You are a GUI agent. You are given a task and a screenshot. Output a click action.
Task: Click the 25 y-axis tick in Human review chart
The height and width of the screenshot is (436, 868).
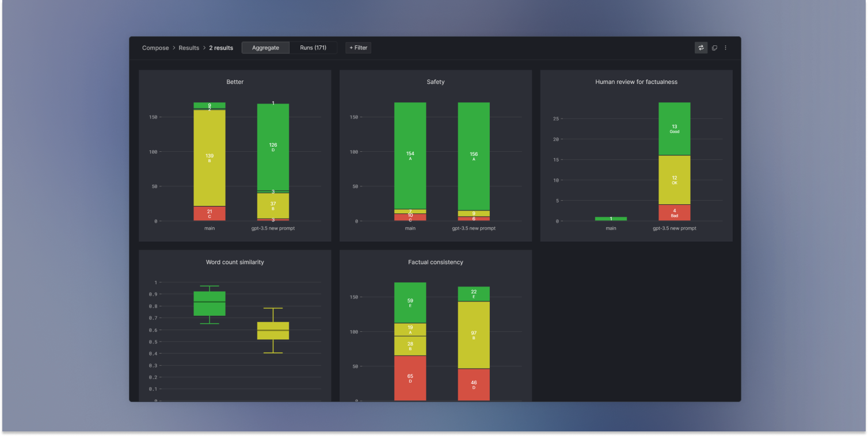pos(556,119)
